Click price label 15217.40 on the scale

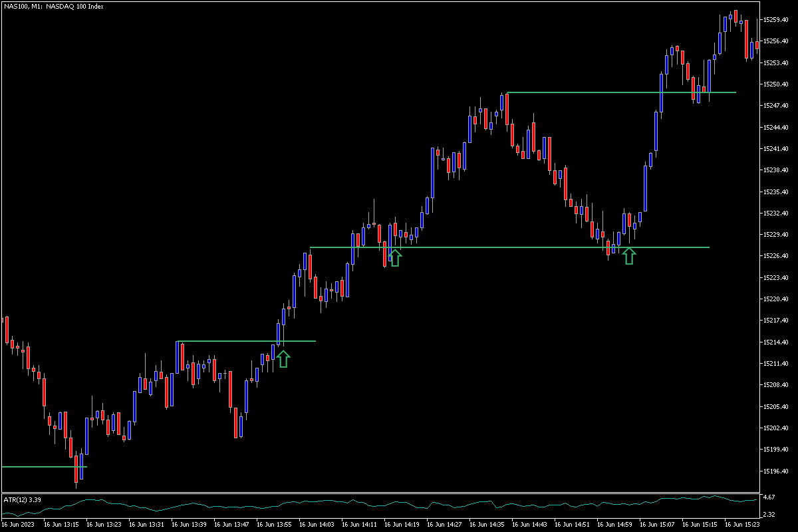coord(776,321)
